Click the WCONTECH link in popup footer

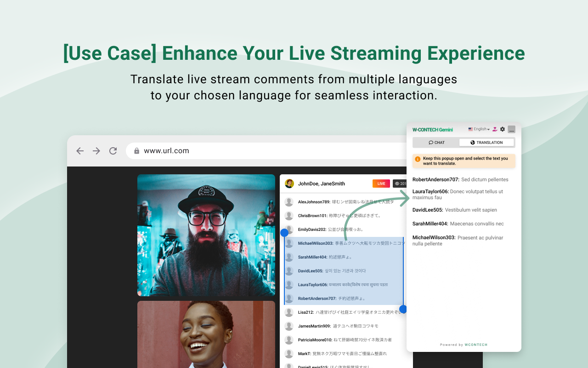476,345
